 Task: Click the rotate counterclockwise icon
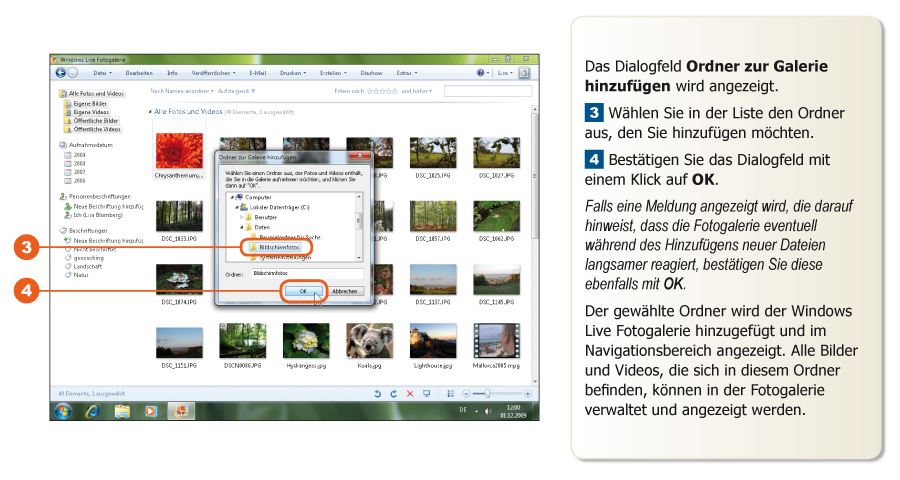point(378,394)
